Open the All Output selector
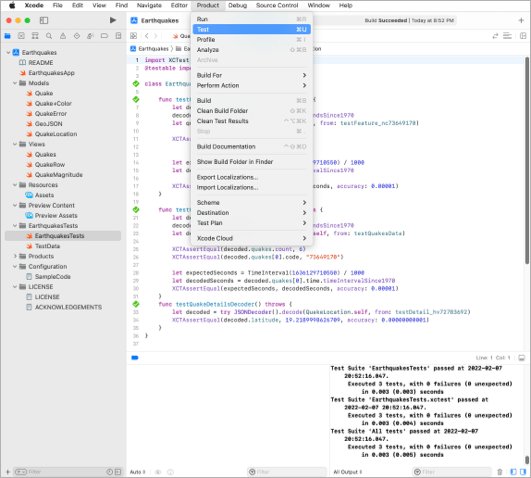The width and height of the screenshot is (531, 478). [348, 472]
